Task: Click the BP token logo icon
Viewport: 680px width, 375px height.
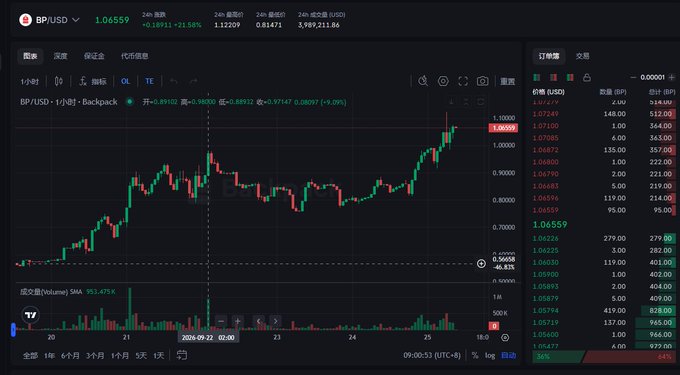Action: click(26, 20)
